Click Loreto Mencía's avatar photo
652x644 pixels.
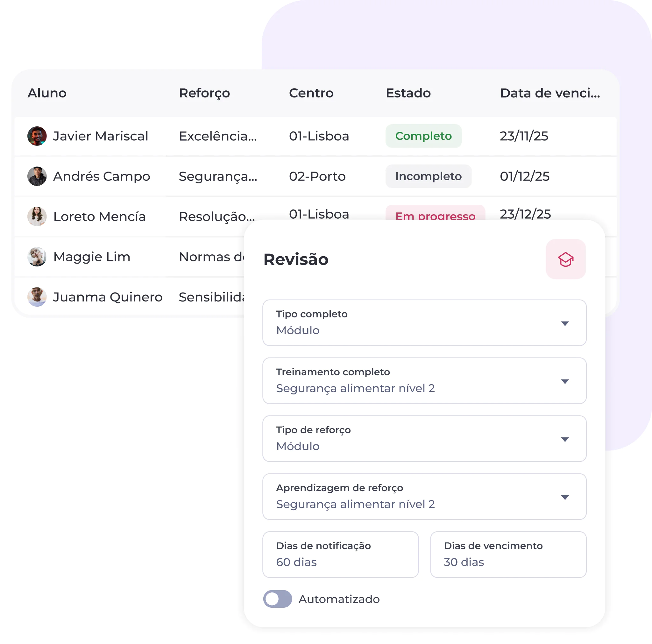37,216
